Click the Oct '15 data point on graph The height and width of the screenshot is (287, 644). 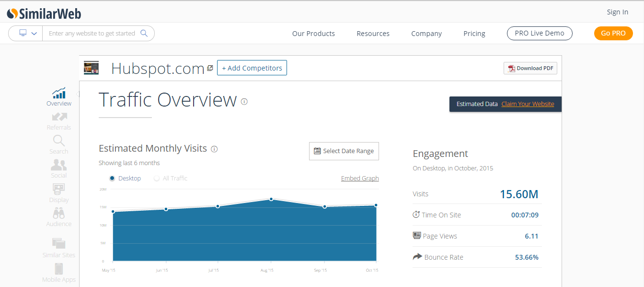tap(376, 205)
